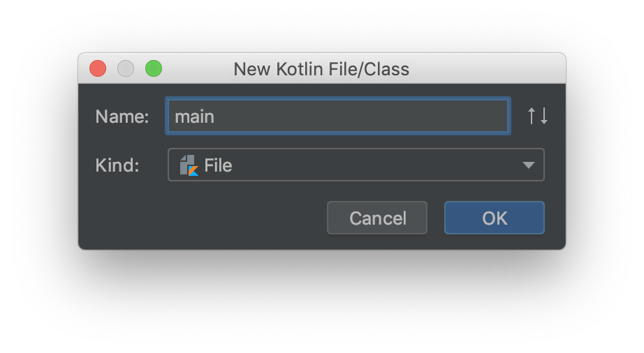The image size is (644, 353).
Task: Focus the Name input field
Action: [x=338, y=116]
